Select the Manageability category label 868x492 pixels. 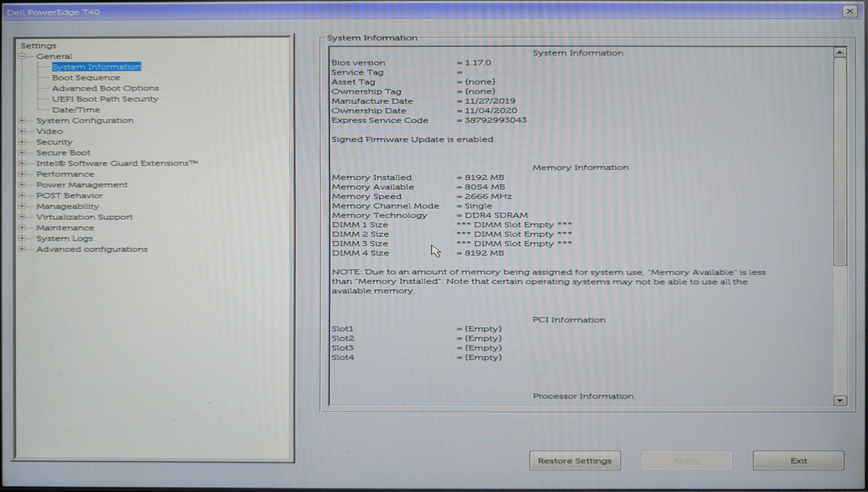pyautogui.click(x=67, y=207)
